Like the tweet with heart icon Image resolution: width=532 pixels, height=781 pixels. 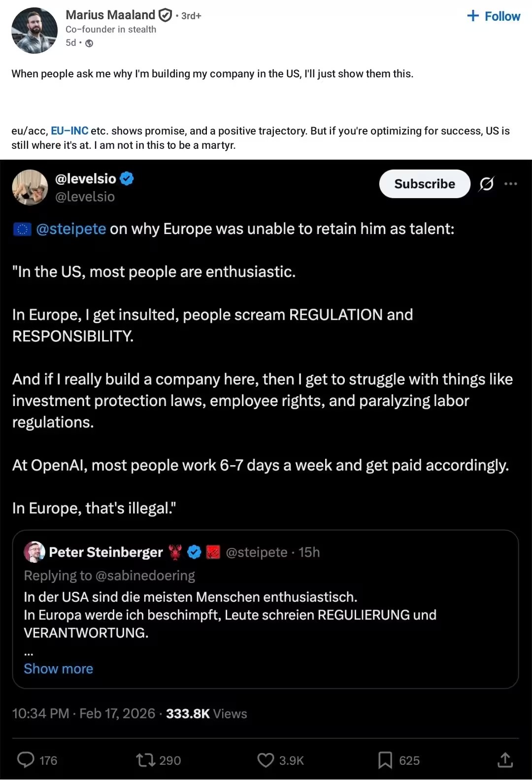(x=266, y=760)
